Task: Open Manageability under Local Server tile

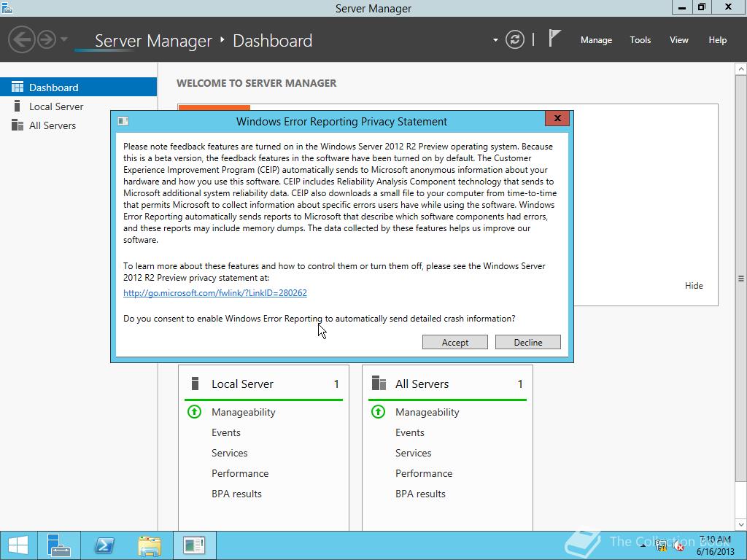Action: pos(244,412)
